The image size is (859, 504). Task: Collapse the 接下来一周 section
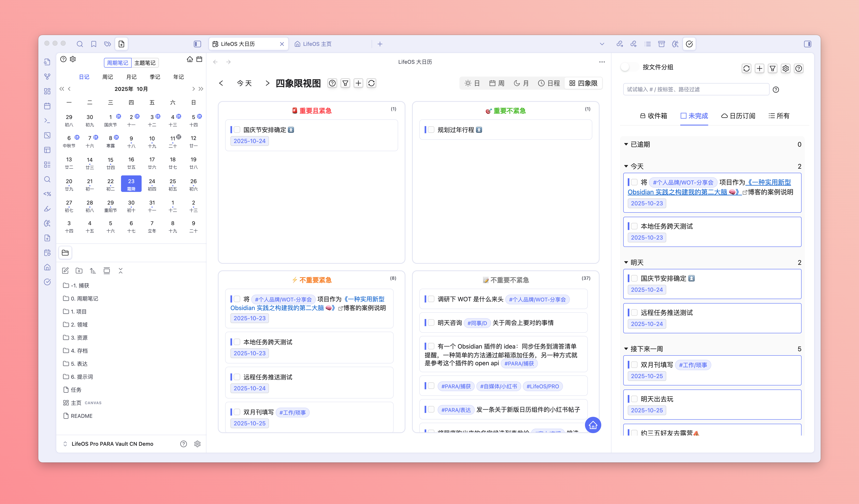point(626,349)
